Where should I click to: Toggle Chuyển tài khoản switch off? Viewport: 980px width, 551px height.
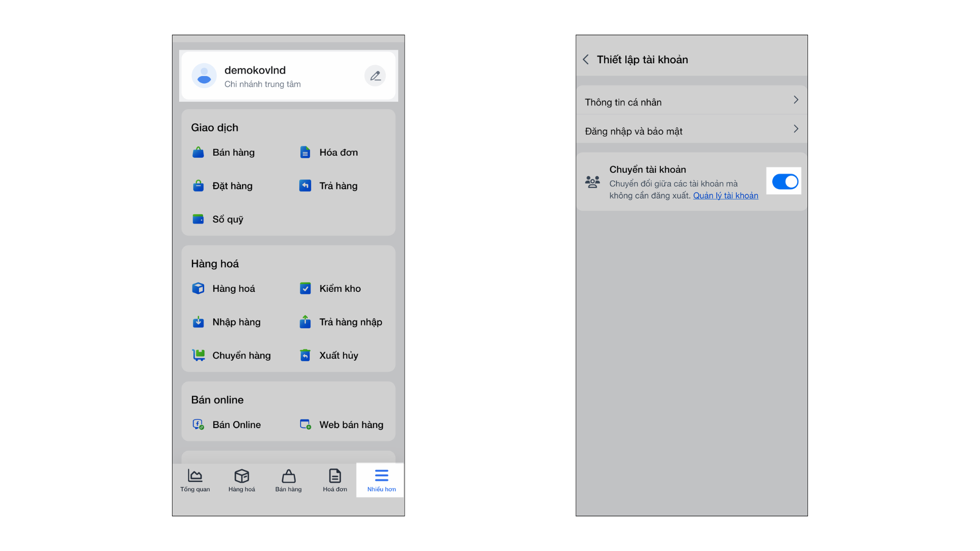pyautogui.click(x=785, y=182)
